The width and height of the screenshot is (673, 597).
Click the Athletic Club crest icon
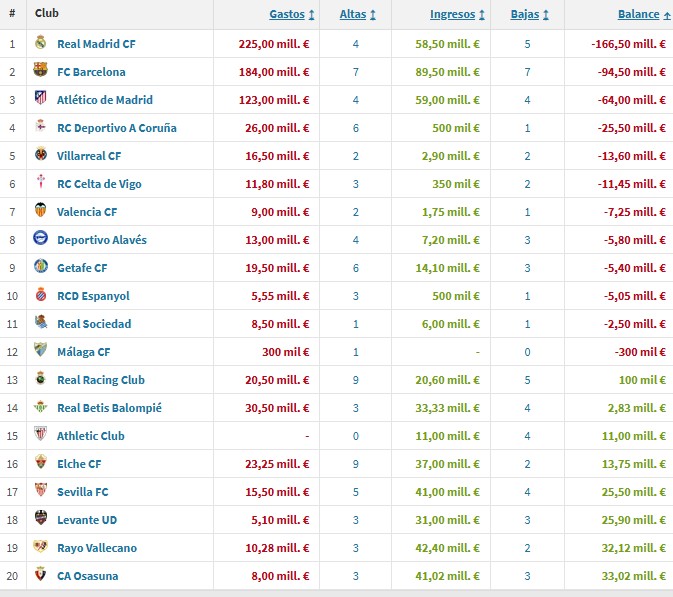pos(41,433)
